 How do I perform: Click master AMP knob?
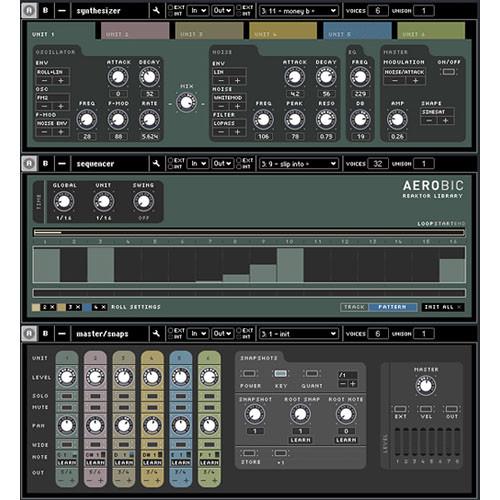coord(397,120)
